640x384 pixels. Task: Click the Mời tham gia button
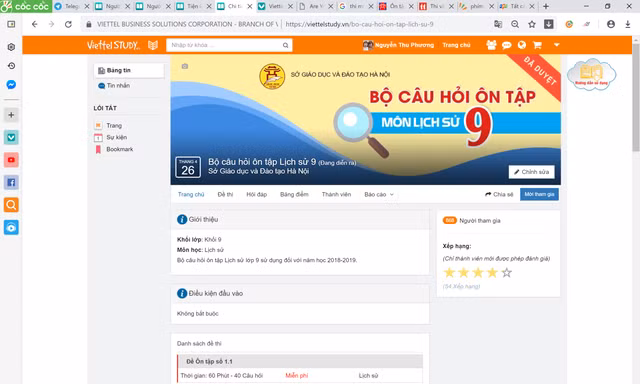pyautogui.click(x=539, y=194)
